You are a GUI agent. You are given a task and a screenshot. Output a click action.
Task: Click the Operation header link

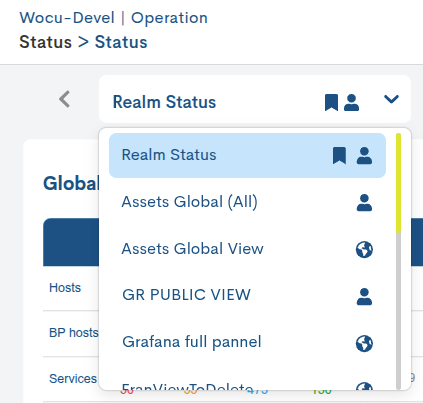pos(169,18)
